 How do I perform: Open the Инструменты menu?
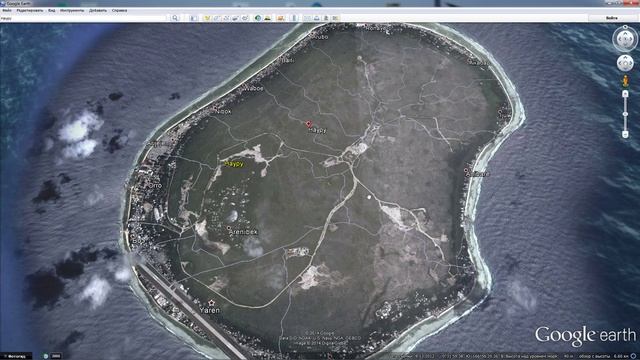click(72, 10)
